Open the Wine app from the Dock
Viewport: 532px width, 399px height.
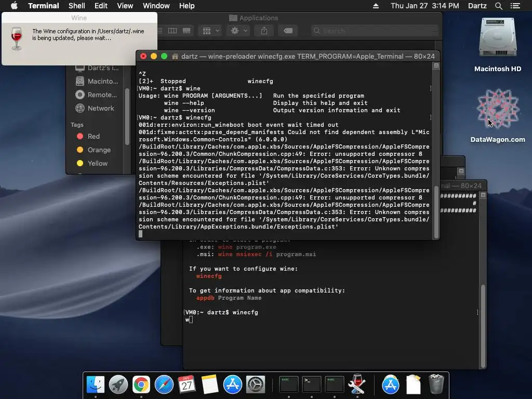pyautogui.click(x=357, y=384)
